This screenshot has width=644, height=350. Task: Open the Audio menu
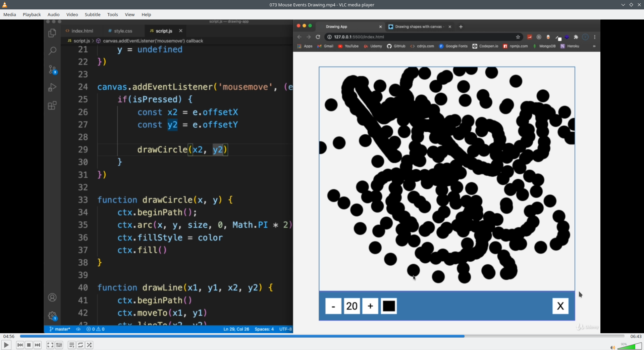pos(54,14)
